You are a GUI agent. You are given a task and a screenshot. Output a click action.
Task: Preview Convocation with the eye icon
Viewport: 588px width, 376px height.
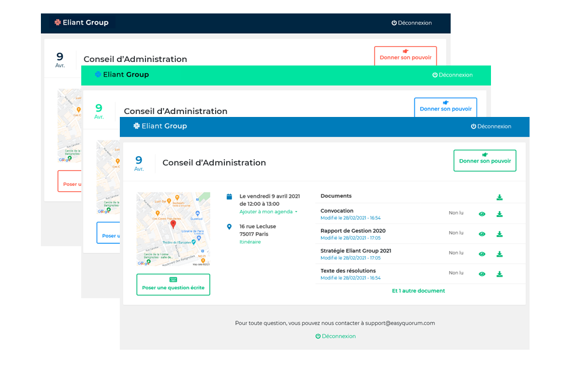coord(482,214)
